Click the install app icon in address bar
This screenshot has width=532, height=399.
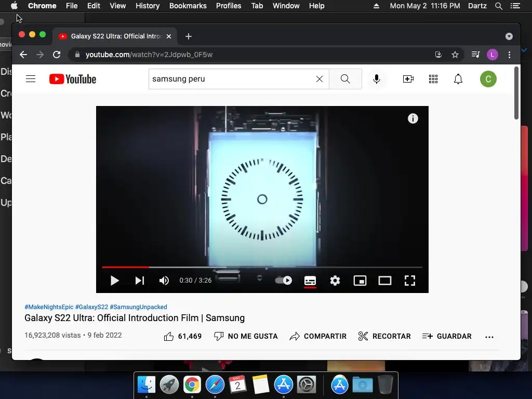438,55
